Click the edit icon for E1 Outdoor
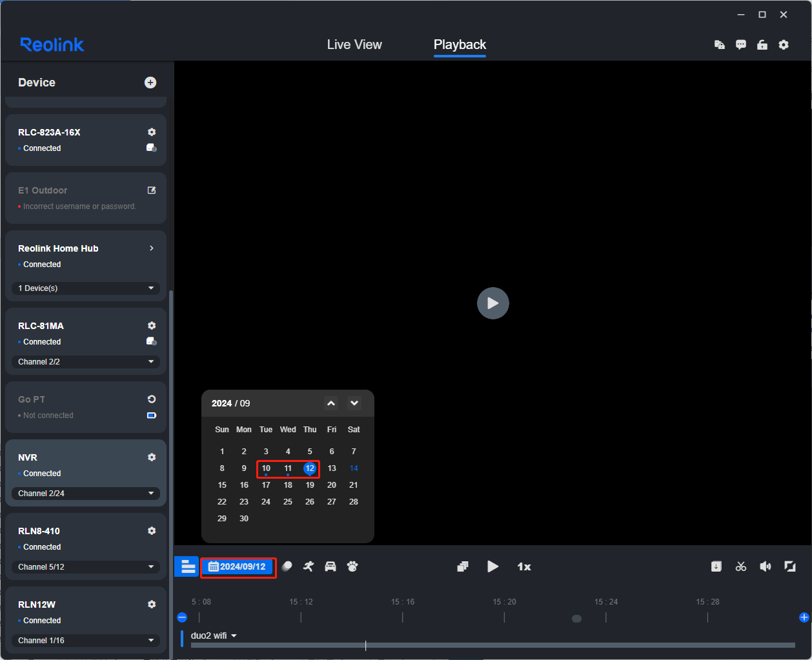Image resolution: width=812 pixels, height=660 pixels. point(152,190)
